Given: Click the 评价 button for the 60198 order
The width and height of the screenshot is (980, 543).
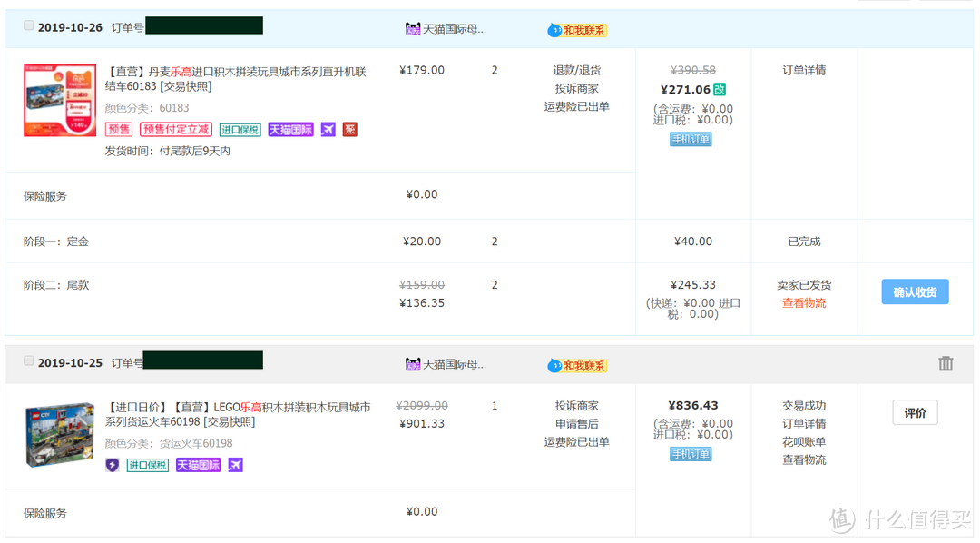Looking at the screenshot, I should coord(915,412).
